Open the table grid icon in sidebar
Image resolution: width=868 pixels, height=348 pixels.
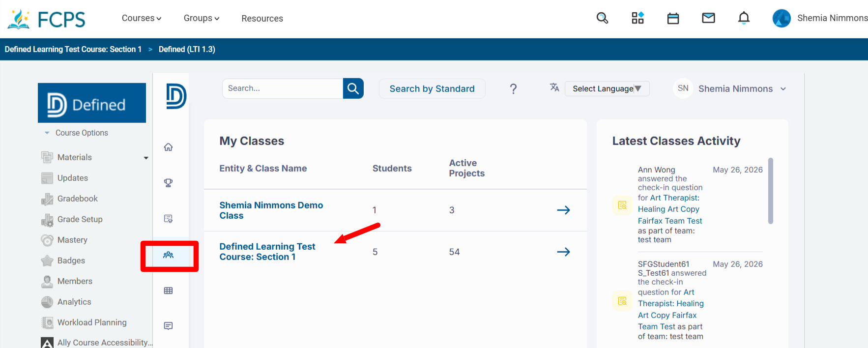(x=168, y=290)
